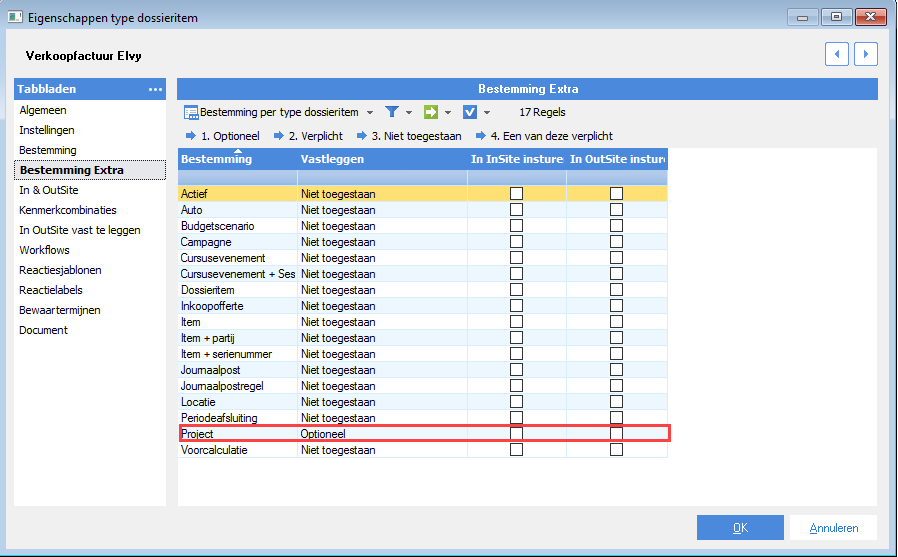Image resolution: width=898 pixels, height=557 pixels.
Task: Toggle InSite checkbox for Campagne row
Action: [x=517, y=242]
